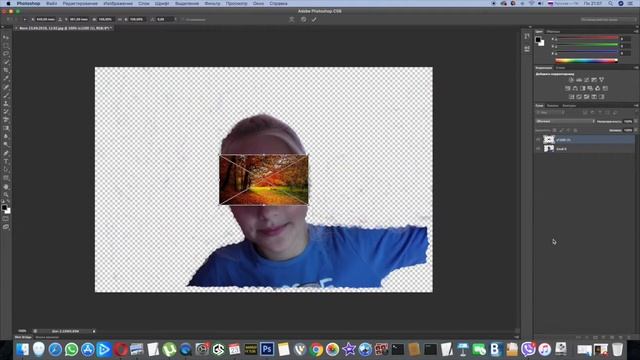Viewport: 640px width, 360px height.
Task: Select the Eyedropper tool
Action: pyautogui.click(x=6, y=78)
